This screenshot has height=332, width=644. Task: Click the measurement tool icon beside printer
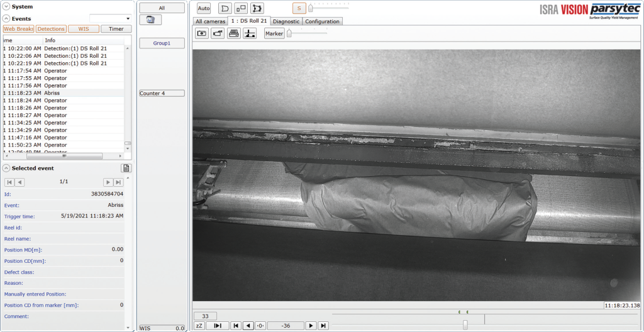(250, 34)
